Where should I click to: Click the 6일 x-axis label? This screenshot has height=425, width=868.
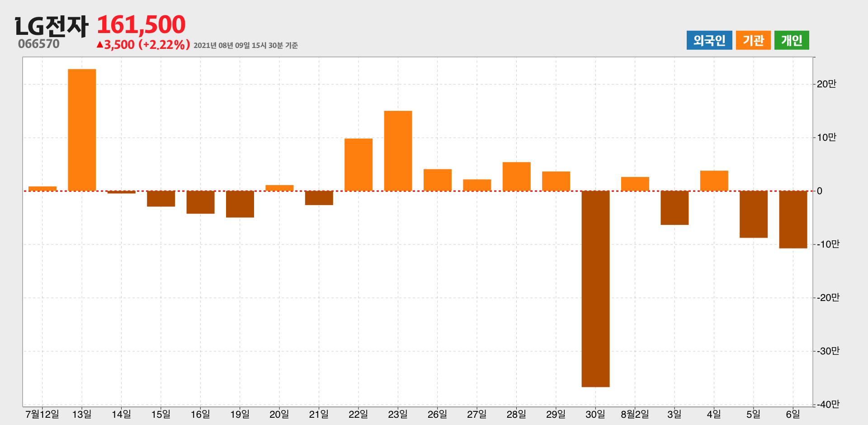[793, 414]
